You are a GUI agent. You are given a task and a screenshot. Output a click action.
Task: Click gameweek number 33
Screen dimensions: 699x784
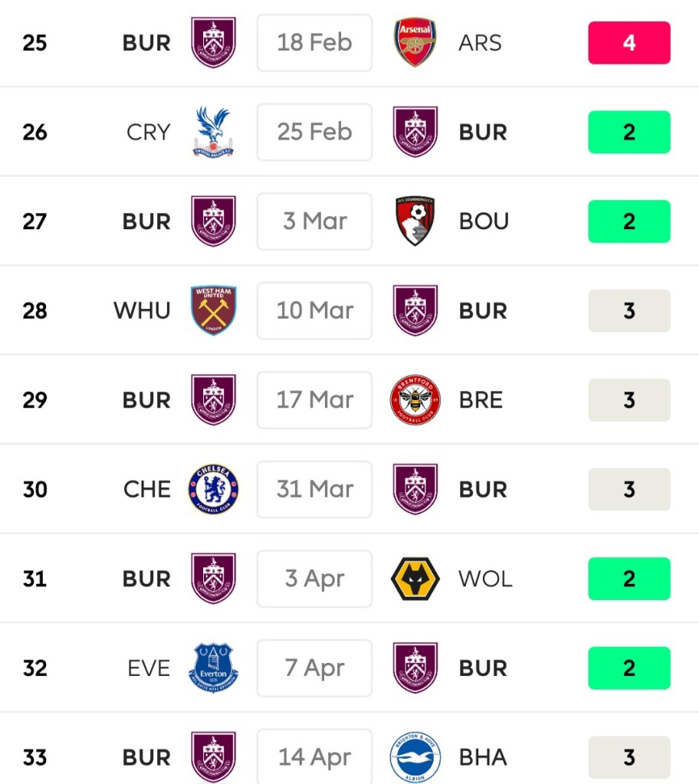tap(34, 757)
